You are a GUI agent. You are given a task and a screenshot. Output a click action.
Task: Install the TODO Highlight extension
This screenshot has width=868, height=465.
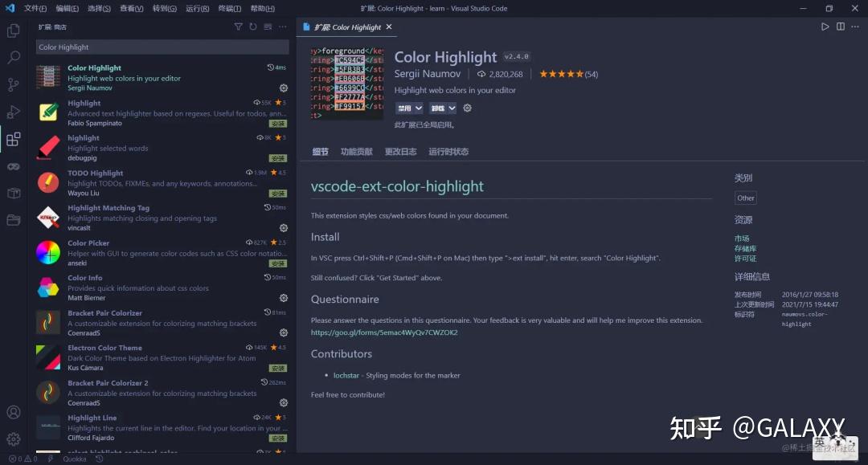click(278, 194)
